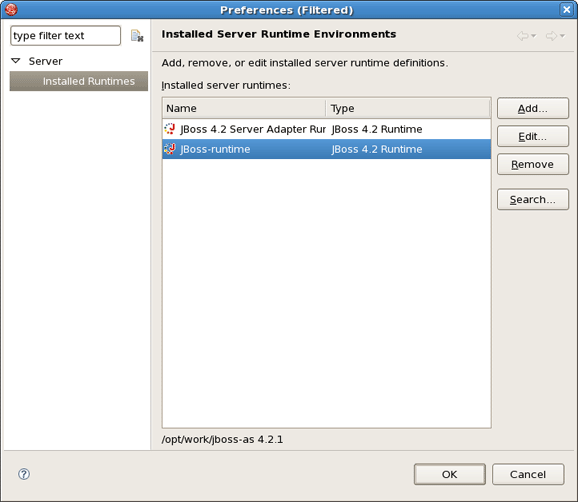Click the JBoss 4.2 Server Adapter runtime icon
The image size is (578, 502).
(x=170, y=129)
